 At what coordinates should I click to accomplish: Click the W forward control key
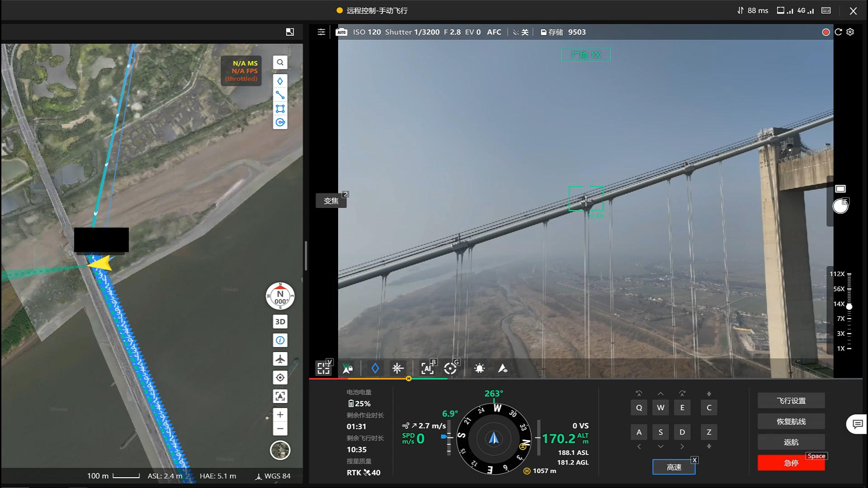tap(661, 408)
